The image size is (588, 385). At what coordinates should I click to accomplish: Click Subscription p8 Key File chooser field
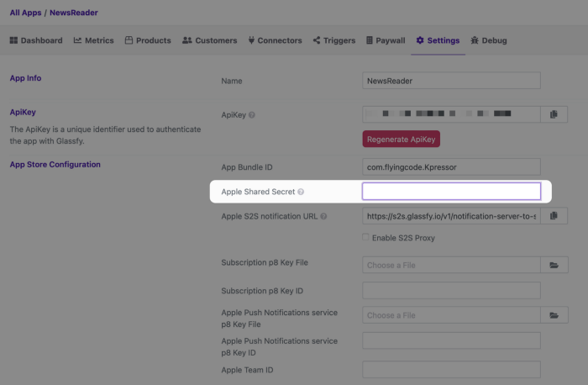[451, 265]
